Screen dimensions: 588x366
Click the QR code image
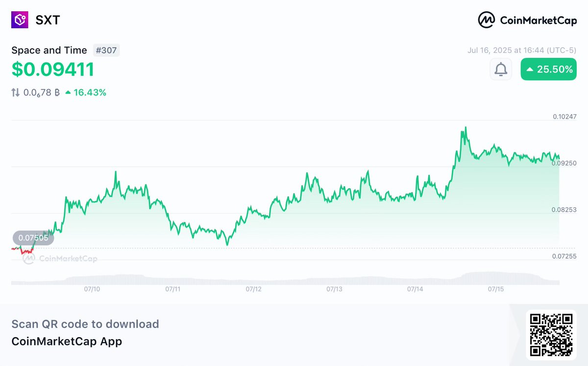pos(552,335)
